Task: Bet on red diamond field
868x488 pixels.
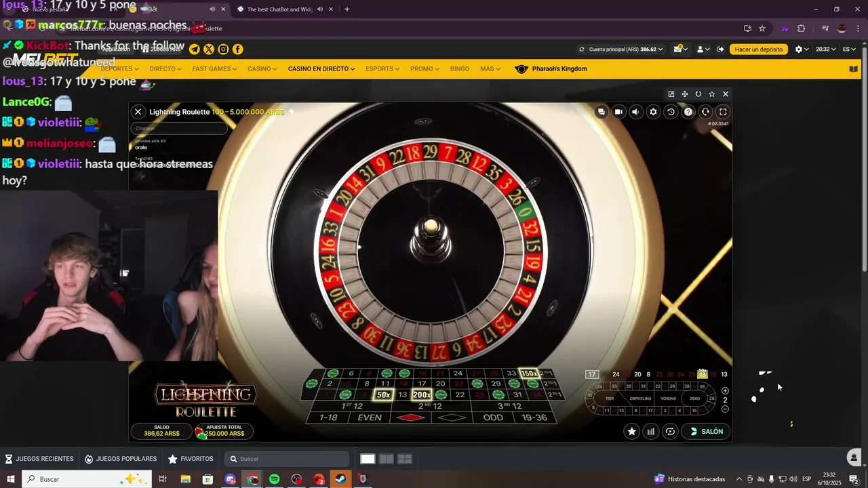Action: [410, 418]
